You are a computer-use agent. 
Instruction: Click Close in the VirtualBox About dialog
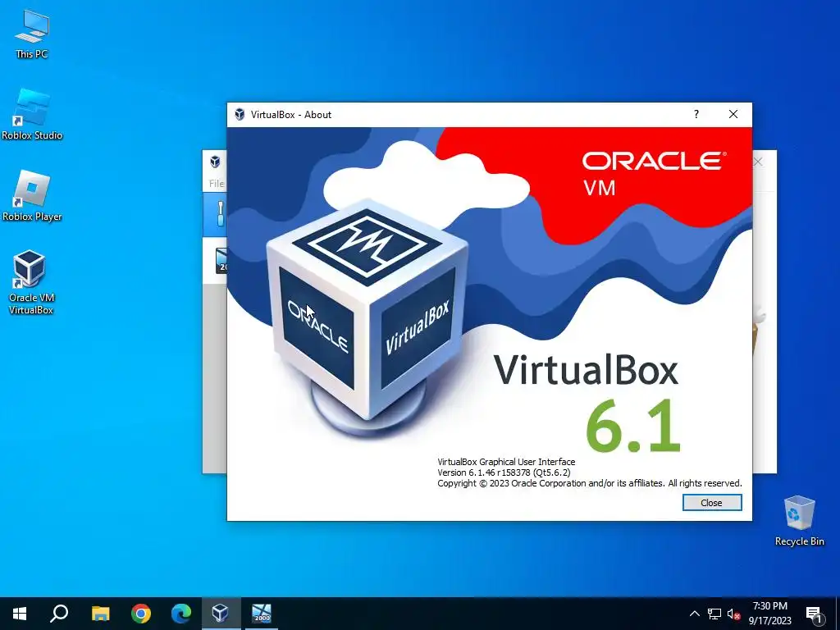[x=711, y=503]
